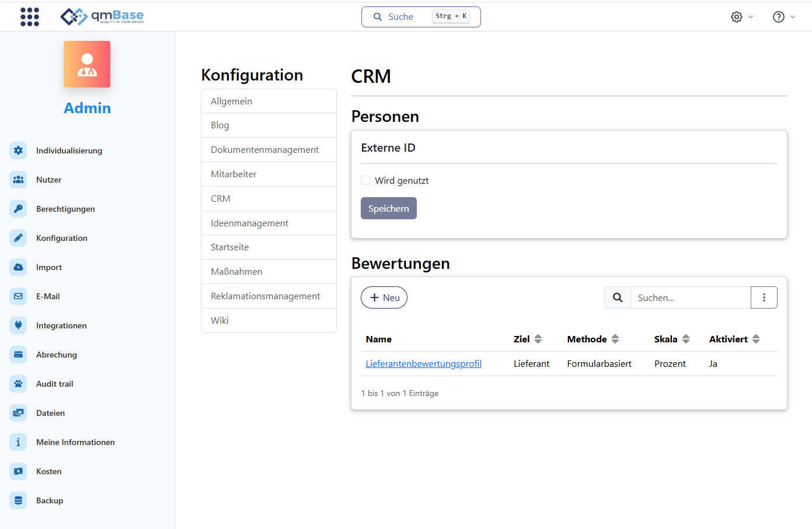812x529 pixels.
Task: Click the Prozent table cell
Action: [x=670, y=363]
